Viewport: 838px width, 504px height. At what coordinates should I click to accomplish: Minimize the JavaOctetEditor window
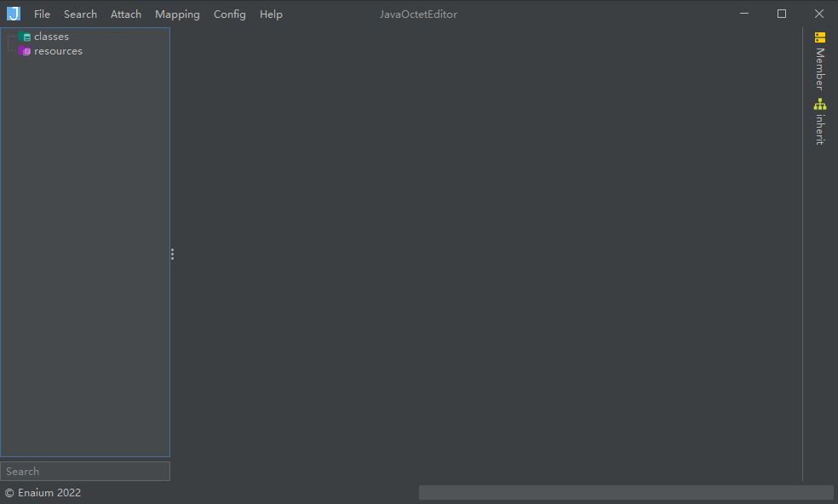[744, 14]
